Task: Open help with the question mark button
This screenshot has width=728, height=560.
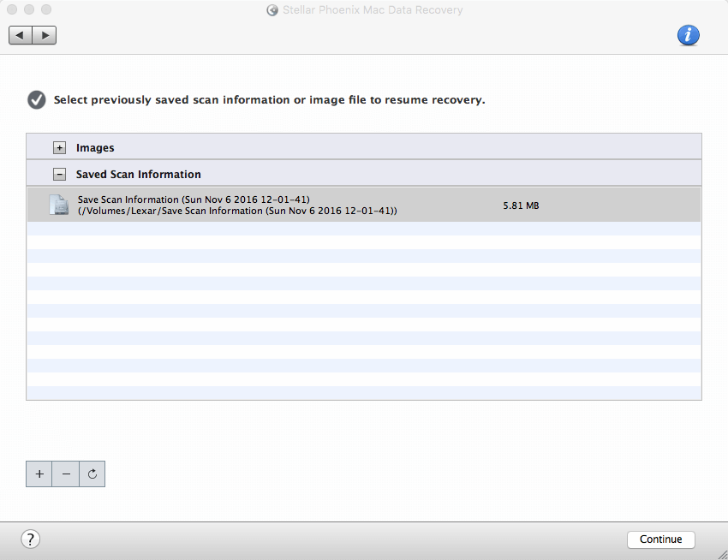Action: (x=31, y=539)
